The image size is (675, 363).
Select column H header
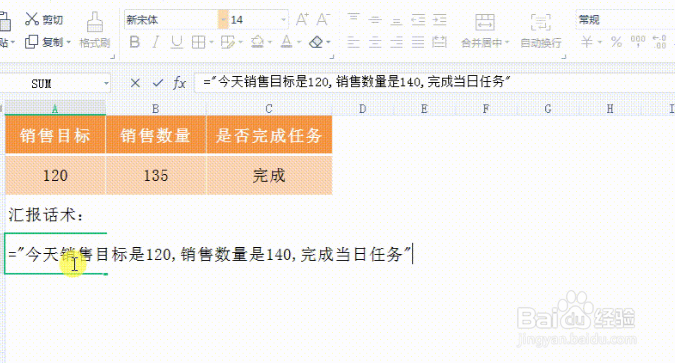point(610,109)
